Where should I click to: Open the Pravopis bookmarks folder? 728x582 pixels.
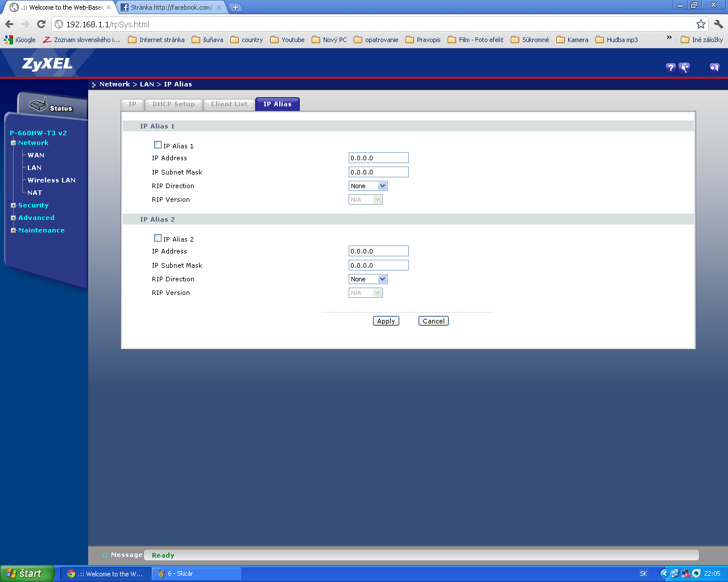[x=423, y=40]
